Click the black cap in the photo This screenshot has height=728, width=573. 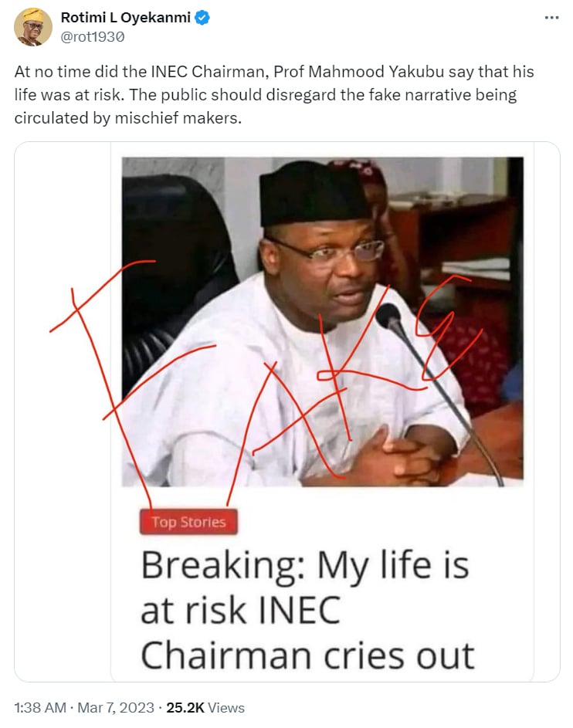[314, 194]
